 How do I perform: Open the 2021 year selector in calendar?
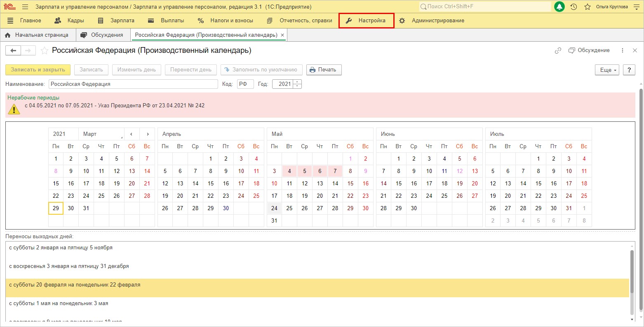[x=63, y=134]
